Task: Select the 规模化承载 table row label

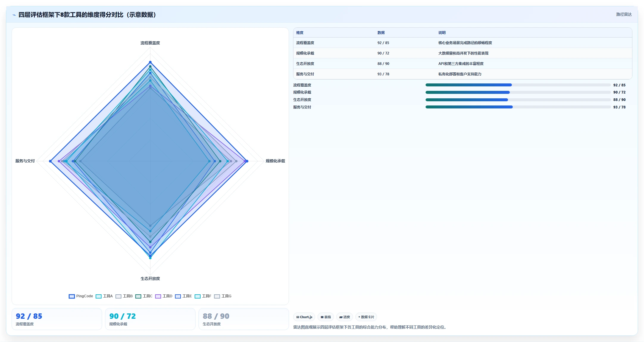Action: [x=305, y=53]
